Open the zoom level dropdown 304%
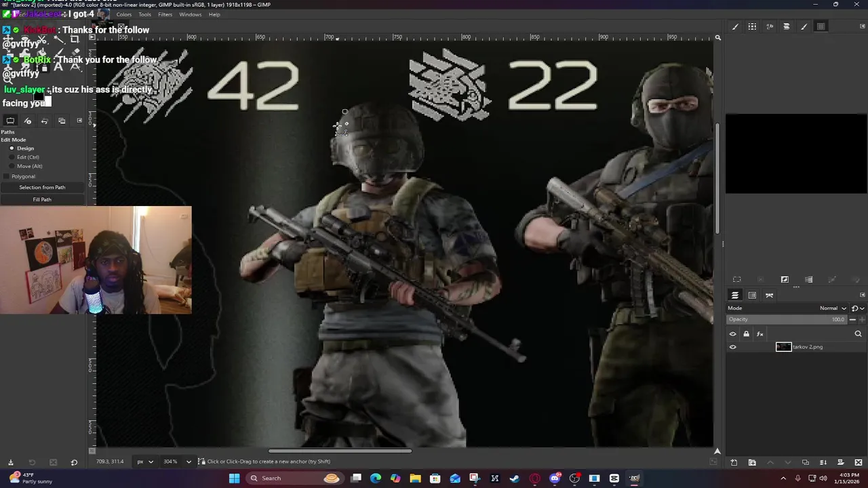868x488 pixels. tap(189, 462)
